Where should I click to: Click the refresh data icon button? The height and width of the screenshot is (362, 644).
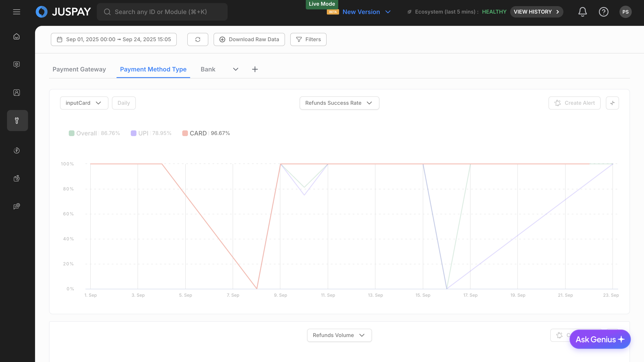click(x=198, y=39)
